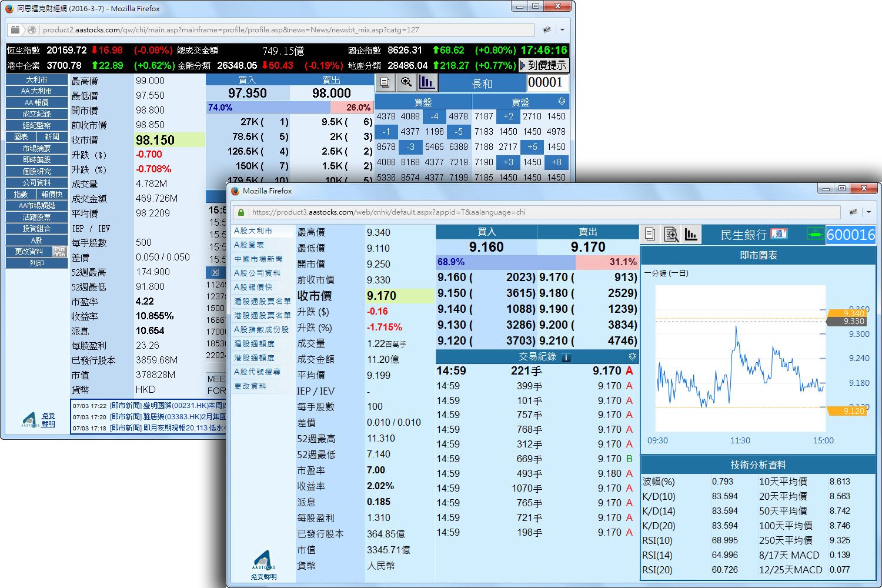Click stock code field showing 600016

click(851, 235)
